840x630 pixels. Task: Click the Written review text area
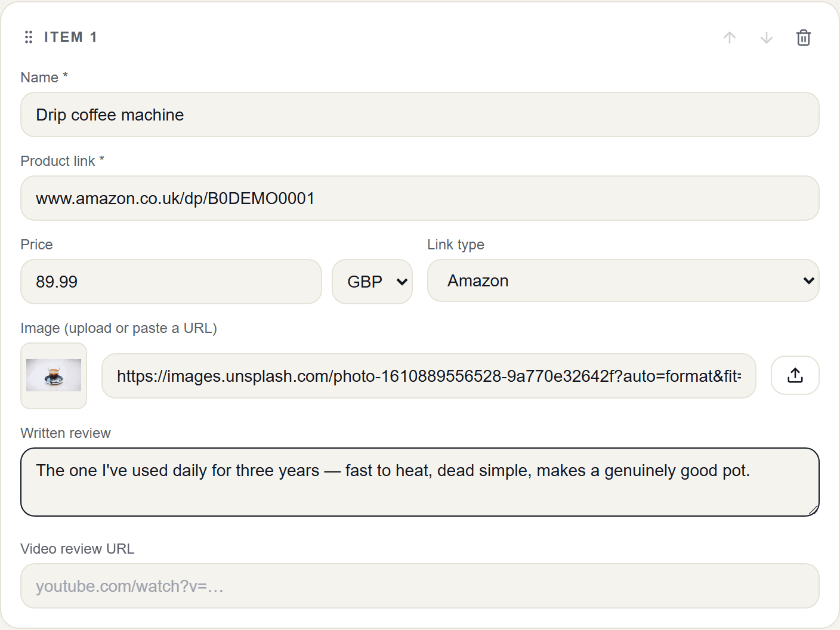click(x=420, y=482)
